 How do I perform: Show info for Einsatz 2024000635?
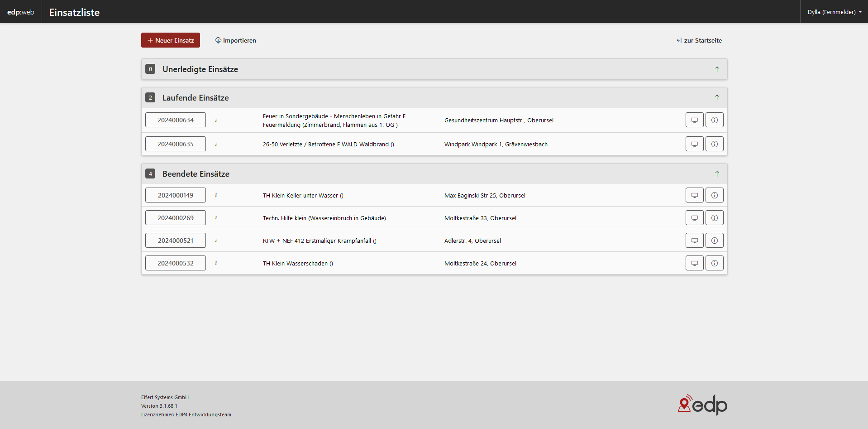(x=714, y=144)
